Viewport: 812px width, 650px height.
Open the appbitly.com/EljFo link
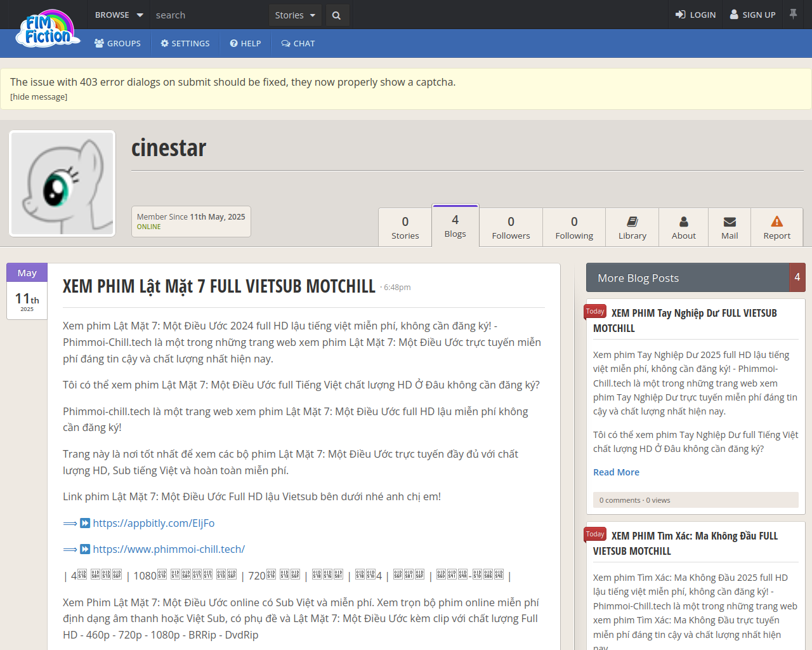point(154,523)
